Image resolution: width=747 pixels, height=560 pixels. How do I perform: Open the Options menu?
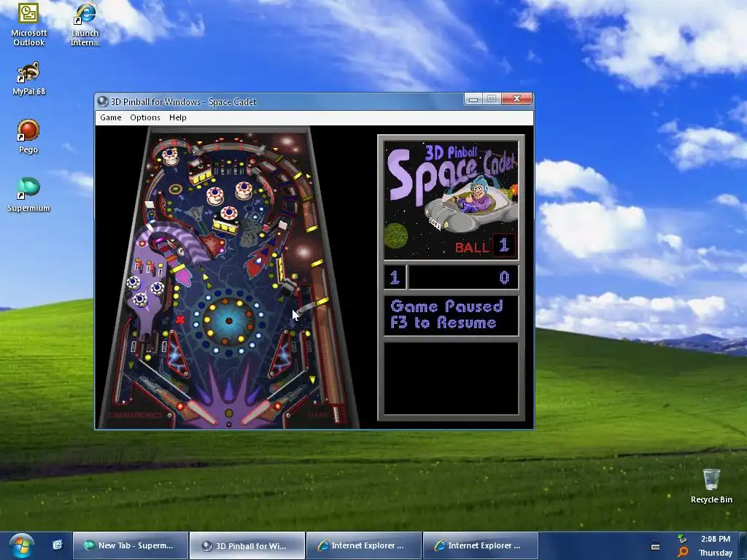click(x=145, y=117)
